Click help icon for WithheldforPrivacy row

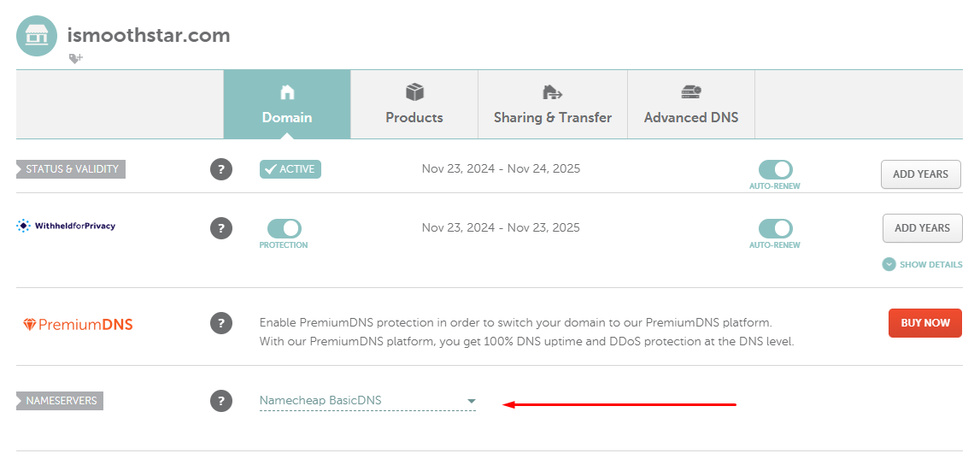[220, 228]
